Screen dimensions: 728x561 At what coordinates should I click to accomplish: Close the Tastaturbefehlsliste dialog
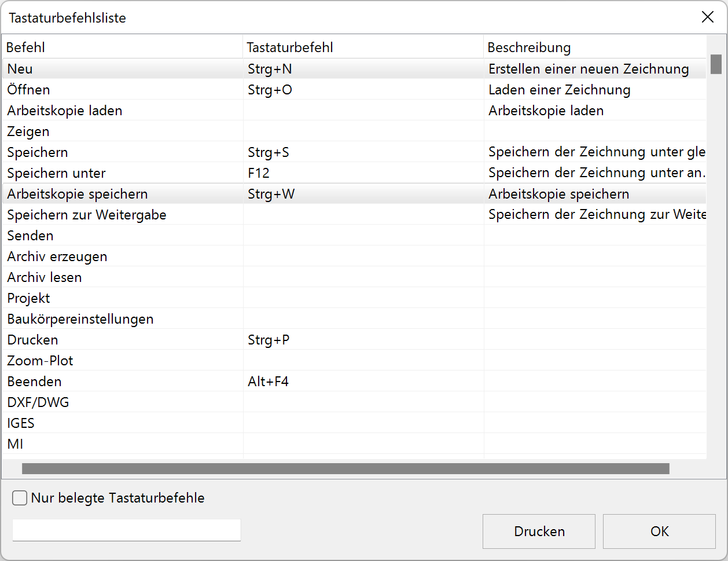tap(707, 17)
